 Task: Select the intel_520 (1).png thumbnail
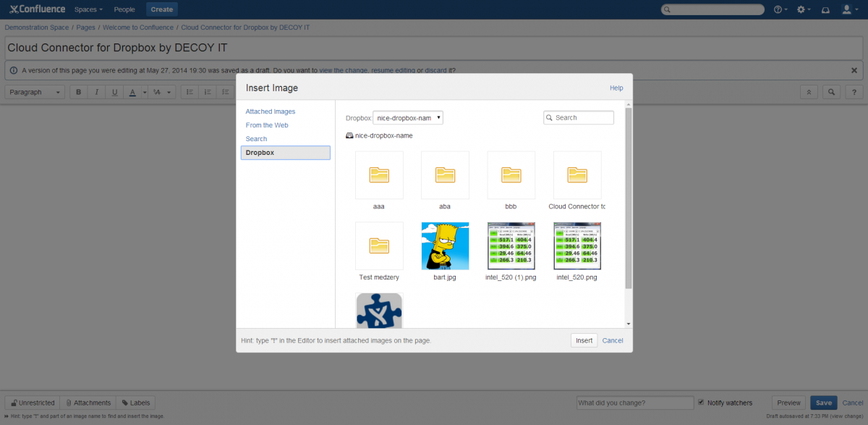511,245
